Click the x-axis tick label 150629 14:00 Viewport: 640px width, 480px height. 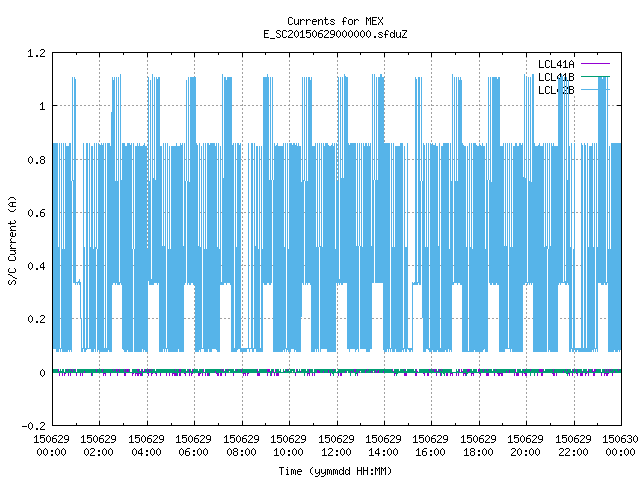383,446
